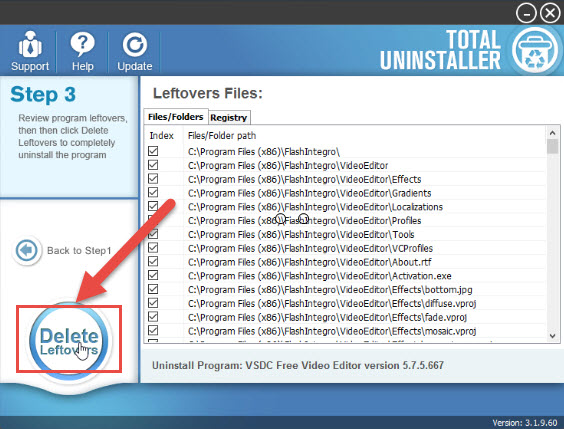Click the Version 3.1.9.60 label
The width and height of the screenshot is (564, 429).
525,423
